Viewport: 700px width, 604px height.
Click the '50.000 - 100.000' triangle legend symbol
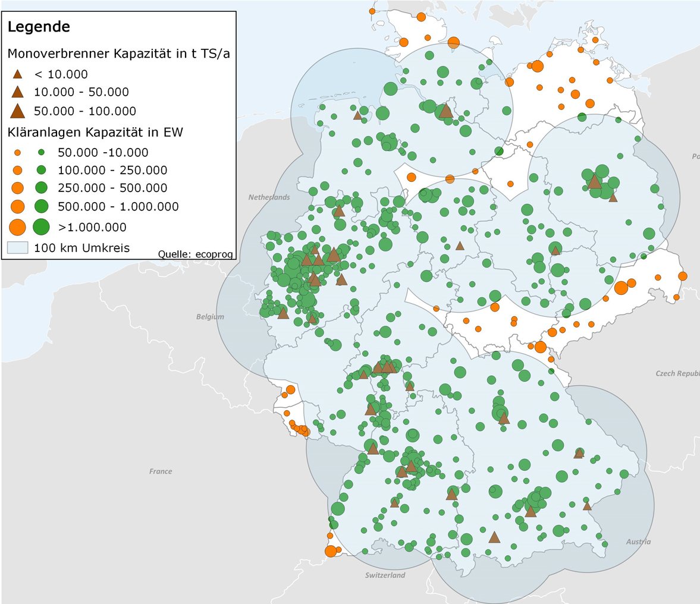[17, 111]
